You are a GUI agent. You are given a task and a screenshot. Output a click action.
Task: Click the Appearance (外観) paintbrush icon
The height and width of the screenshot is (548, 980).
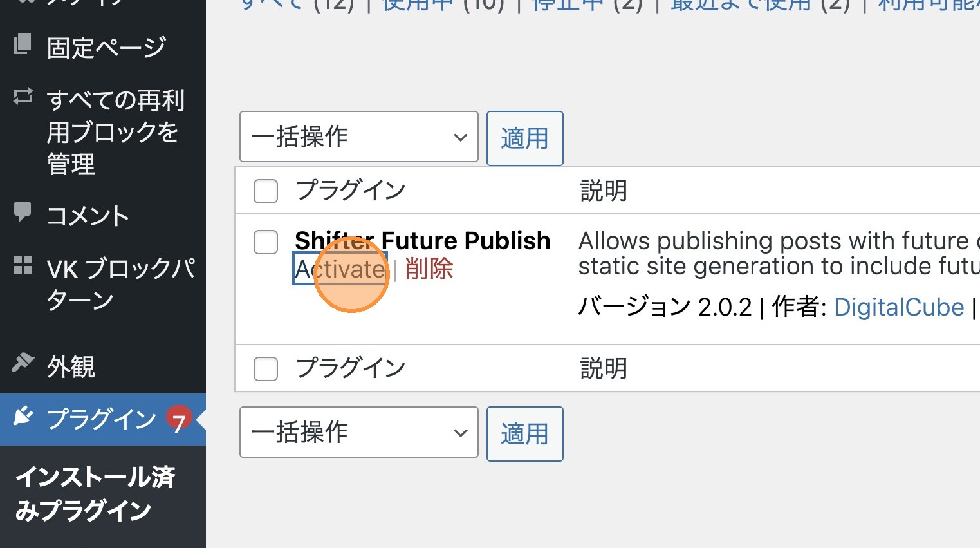pyautogui.click(x=23, y=363)
